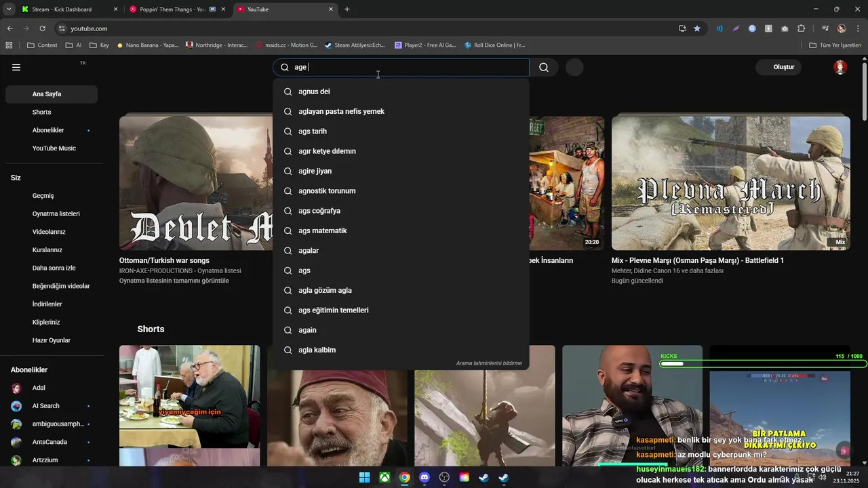Open Beğendiğim videolar in sidebar
The width and height of the screenshot is (868, 488).
pos(52,286)
